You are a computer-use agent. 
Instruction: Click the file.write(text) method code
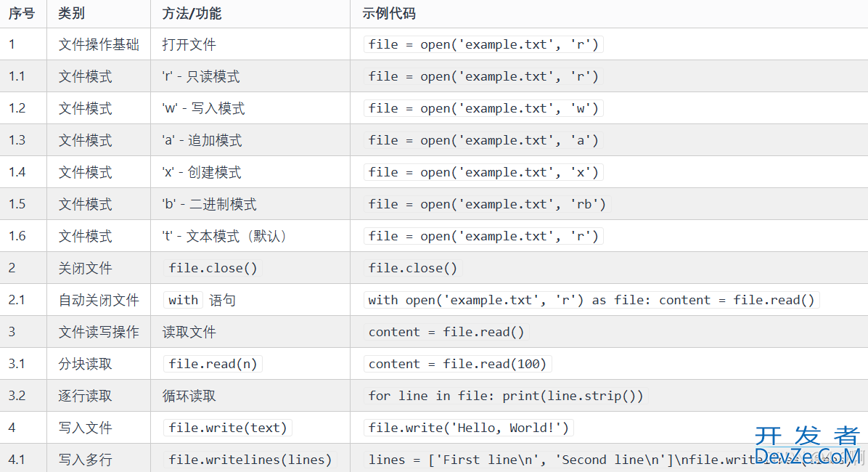228,428
